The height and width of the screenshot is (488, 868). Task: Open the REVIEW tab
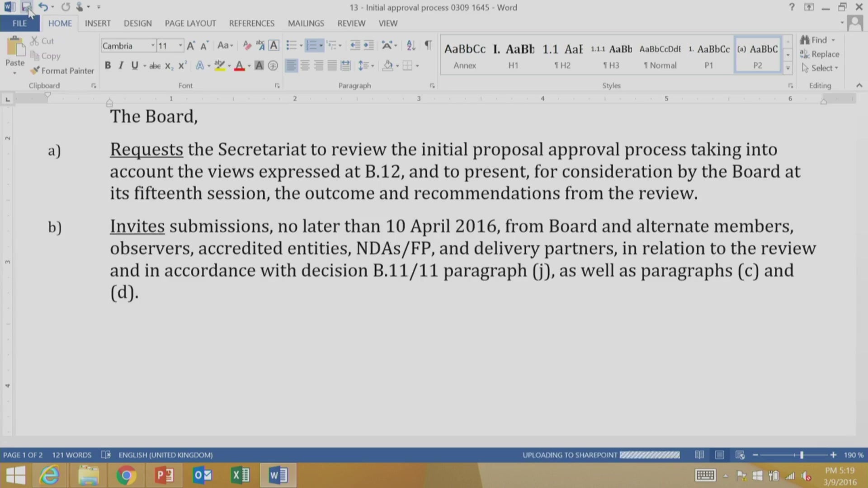tap(351, 23)
